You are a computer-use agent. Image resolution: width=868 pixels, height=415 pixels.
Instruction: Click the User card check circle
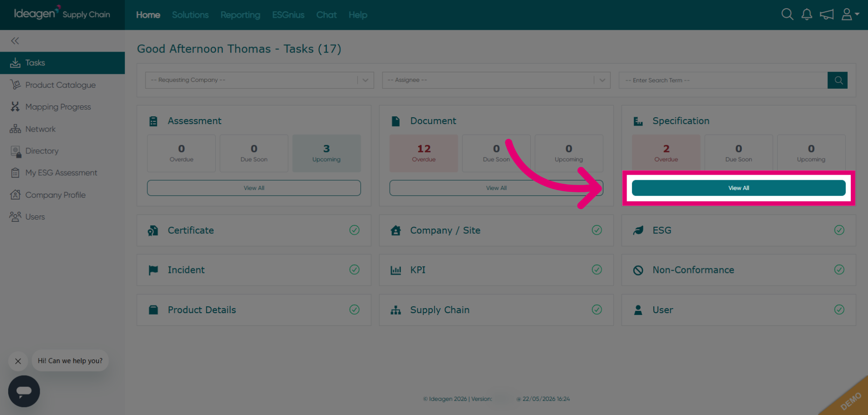[x=839, y=310]
